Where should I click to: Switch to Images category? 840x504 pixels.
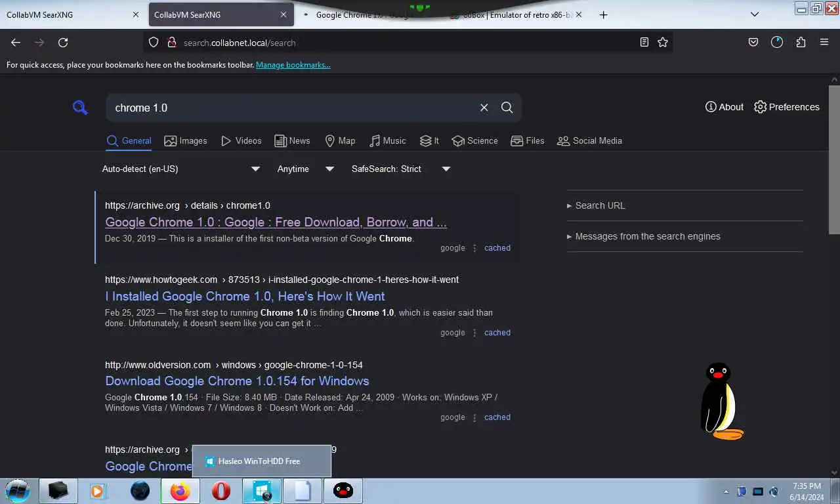186,140
